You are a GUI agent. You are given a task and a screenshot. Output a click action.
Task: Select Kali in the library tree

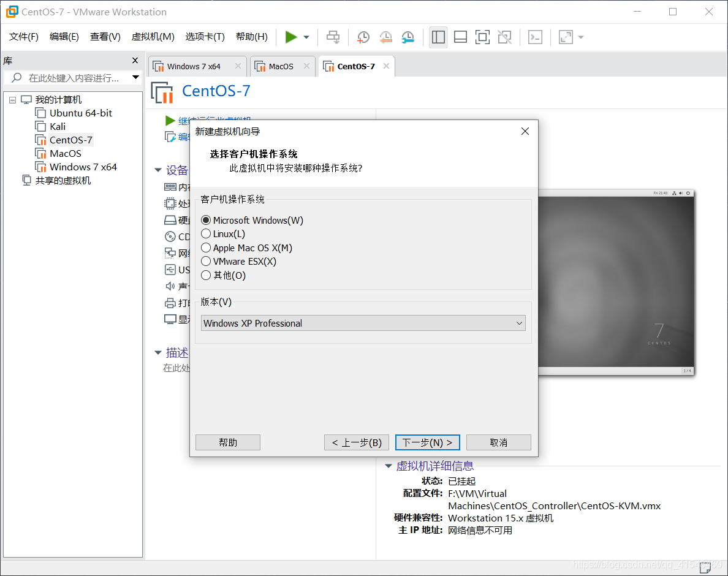(58, 126)
